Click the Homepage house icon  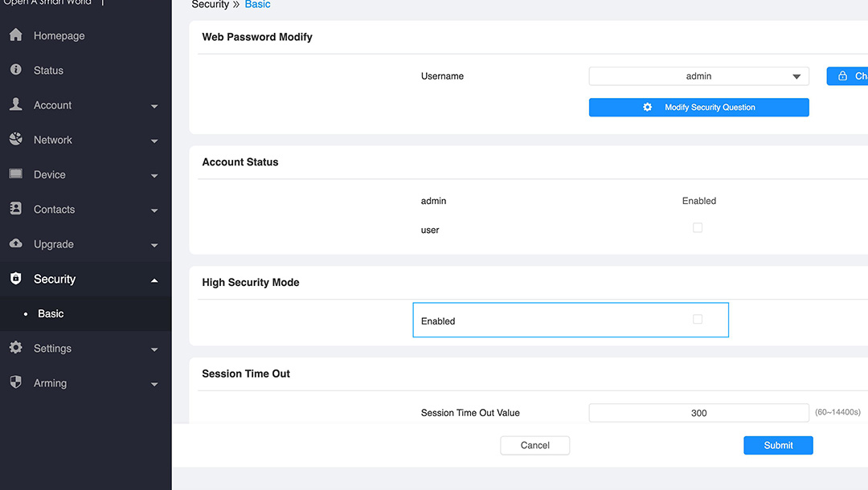pos(15,35)
